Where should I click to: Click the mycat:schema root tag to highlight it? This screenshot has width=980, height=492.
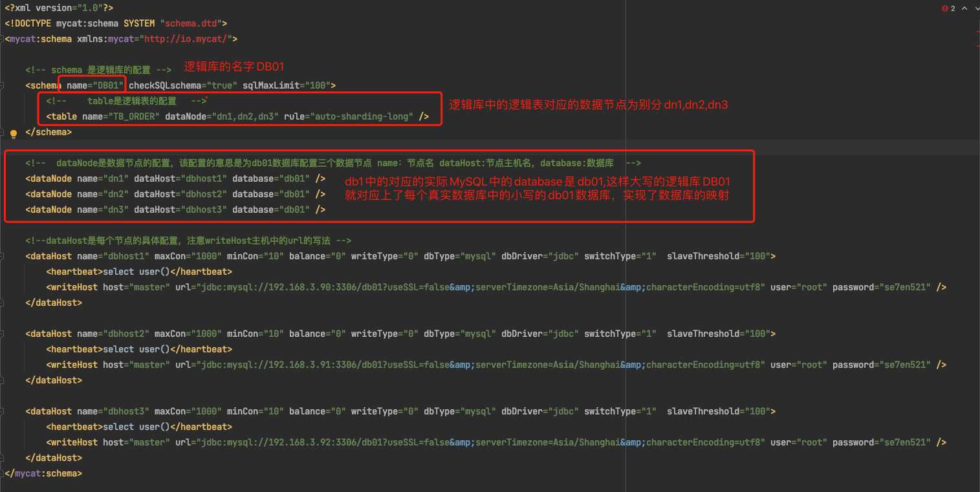[39, 38]
